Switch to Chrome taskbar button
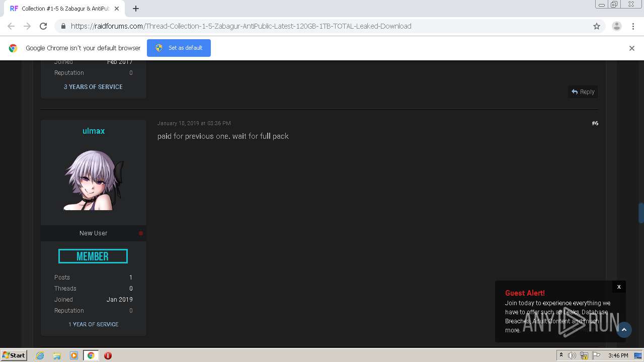 91,355
